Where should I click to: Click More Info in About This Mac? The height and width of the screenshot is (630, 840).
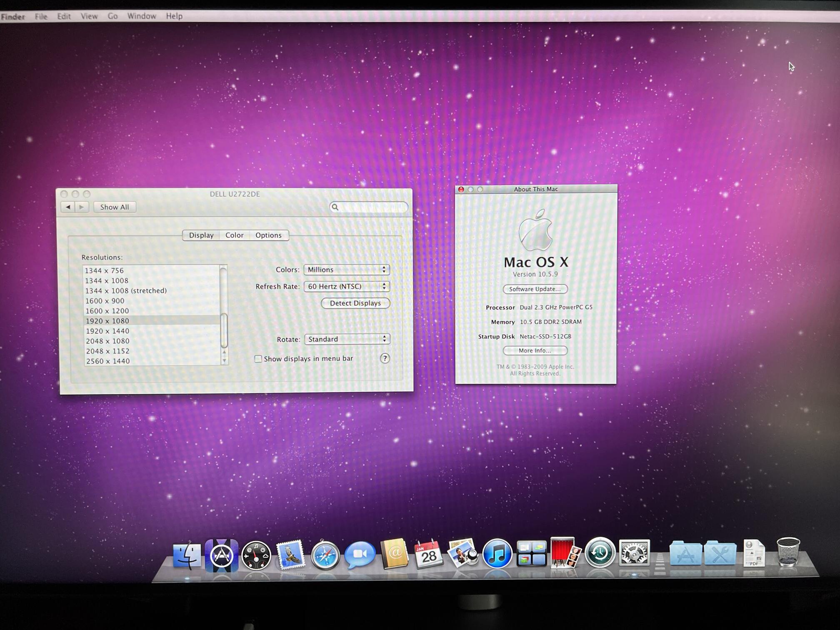[x=535, y=350]
